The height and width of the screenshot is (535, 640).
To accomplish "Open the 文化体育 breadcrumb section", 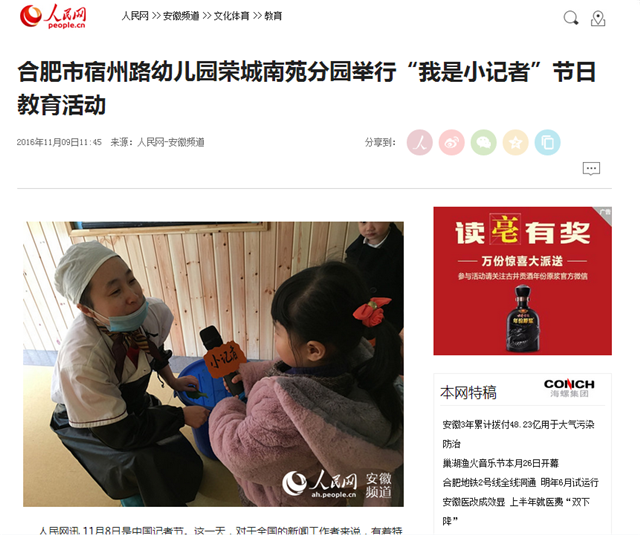I will pos(231,16).
